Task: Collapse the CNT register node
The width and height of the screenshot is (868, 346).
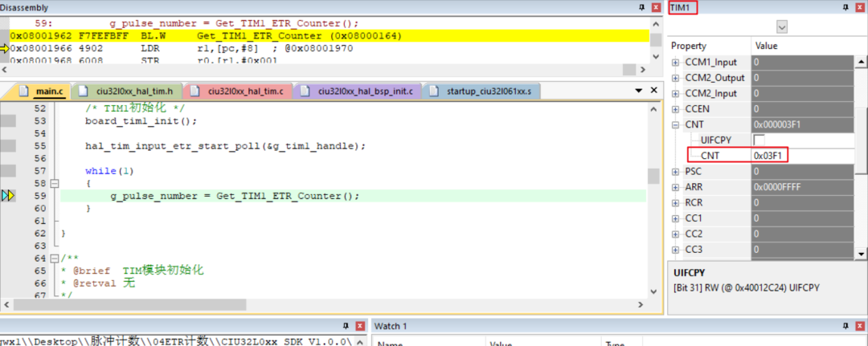Action: point(675,125)
